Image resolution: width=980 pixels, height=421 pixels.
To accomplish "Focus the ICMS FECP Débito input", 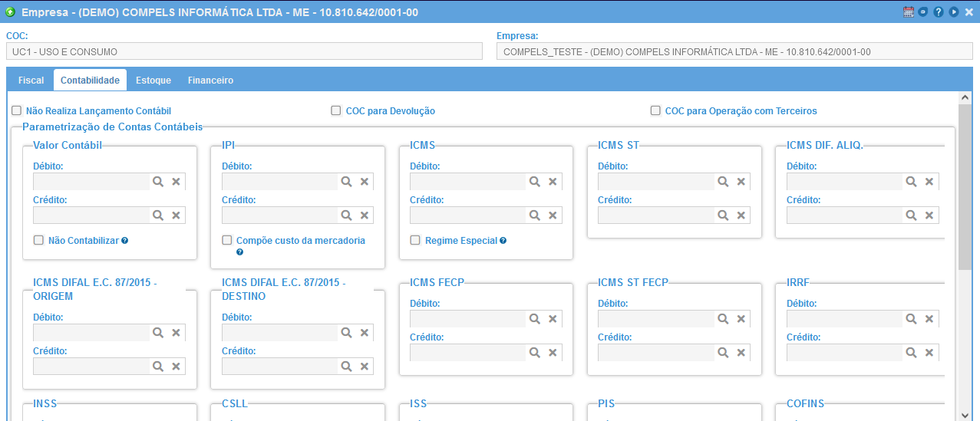I will pyautogui.click(x=468, y=319).
